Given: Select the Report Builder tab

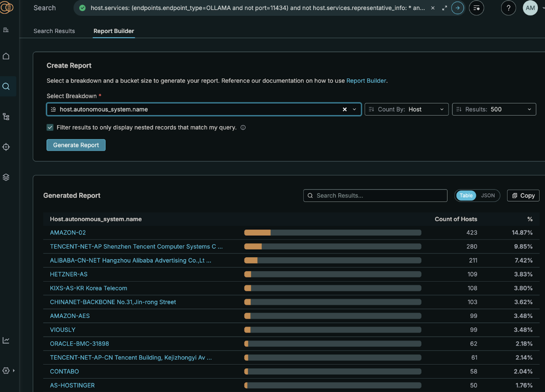Looking at the screenshot, I should coord(114,31).
